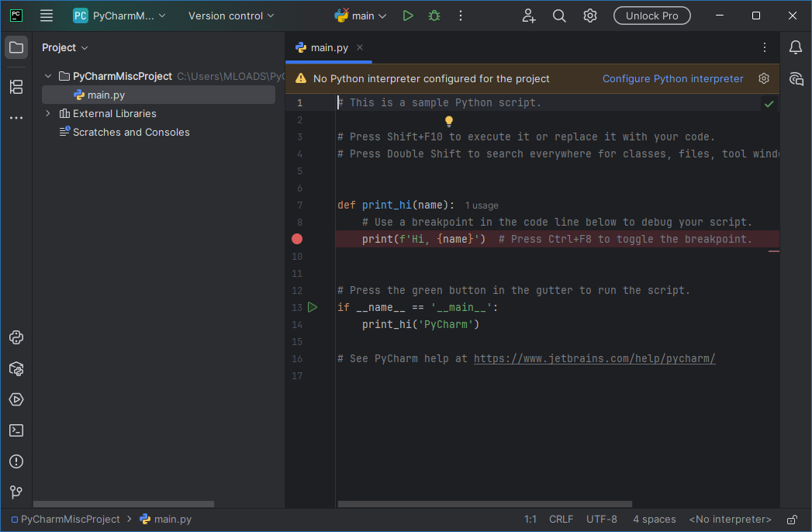Select Scratches and Consoles

130,132
